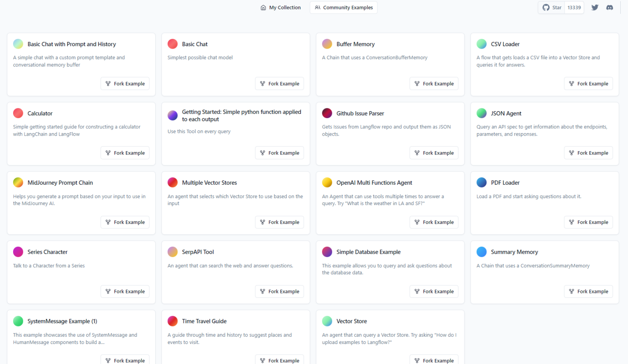Image resolution: width=628 pixels, height=364 pixels.
Task: Click the circle icon on the CSV Loader card
Action: click(482, 44)
